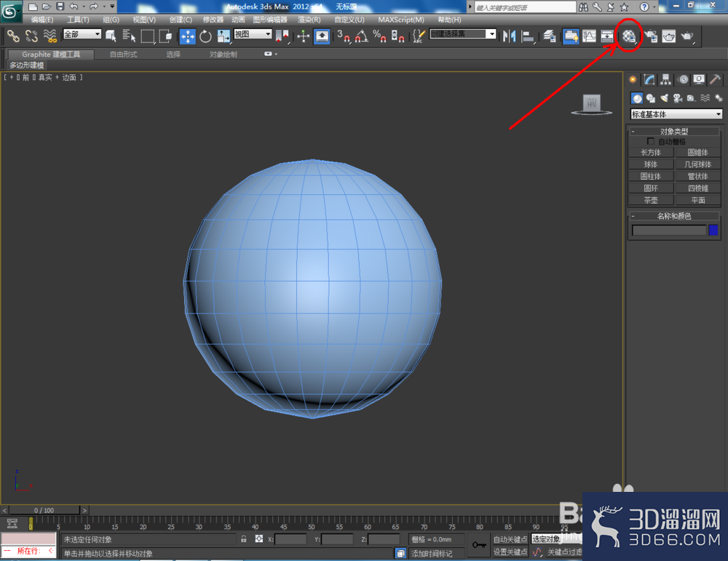
Task: Switch to Utilities panel tab
Action: click(716, 80)
